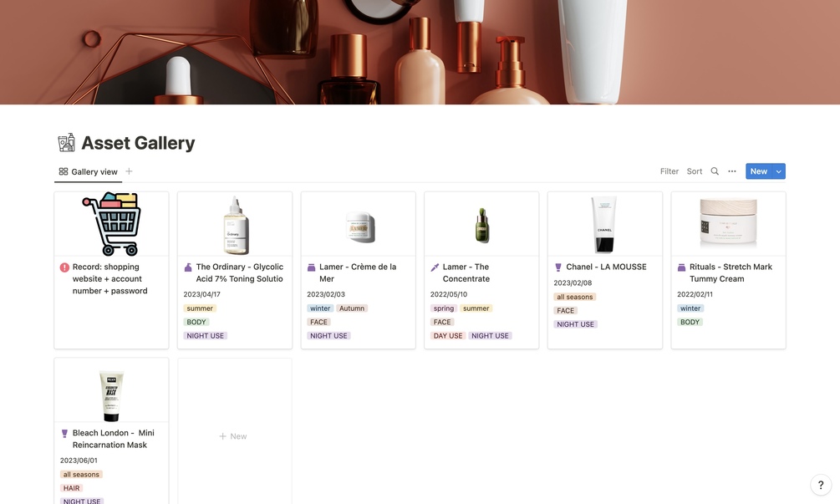Click the Asset Gallery page icon

point(66,143)
